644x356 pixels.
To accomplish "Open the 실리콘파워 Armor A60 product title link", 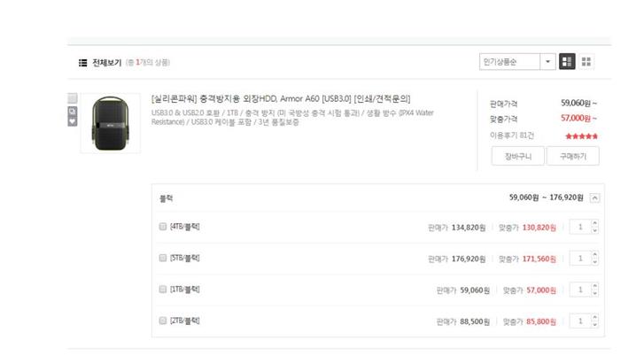I will click(x=281, y=99).
